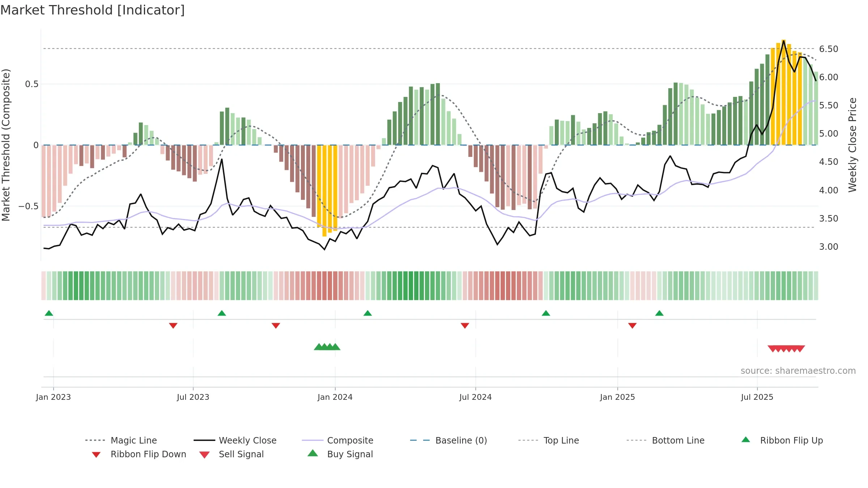Click the source: sharemaestro.com text

(x=798, y=371)
